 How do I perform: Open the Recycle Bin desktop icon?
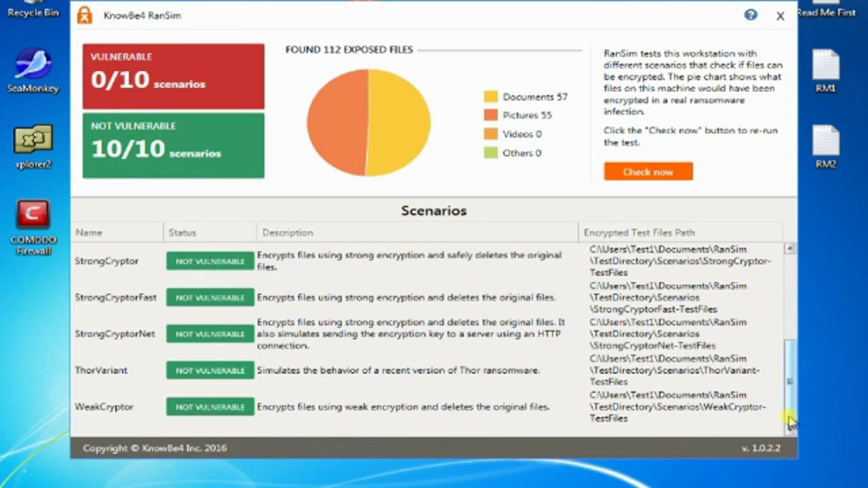point(33,9)
